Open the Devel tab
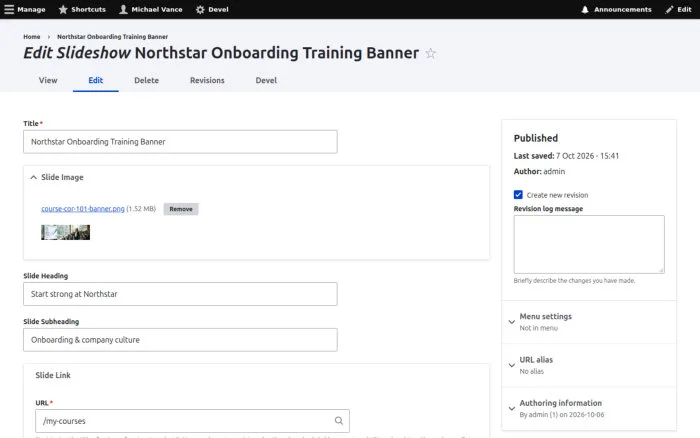The image size is (700, 438). point(266,80)
